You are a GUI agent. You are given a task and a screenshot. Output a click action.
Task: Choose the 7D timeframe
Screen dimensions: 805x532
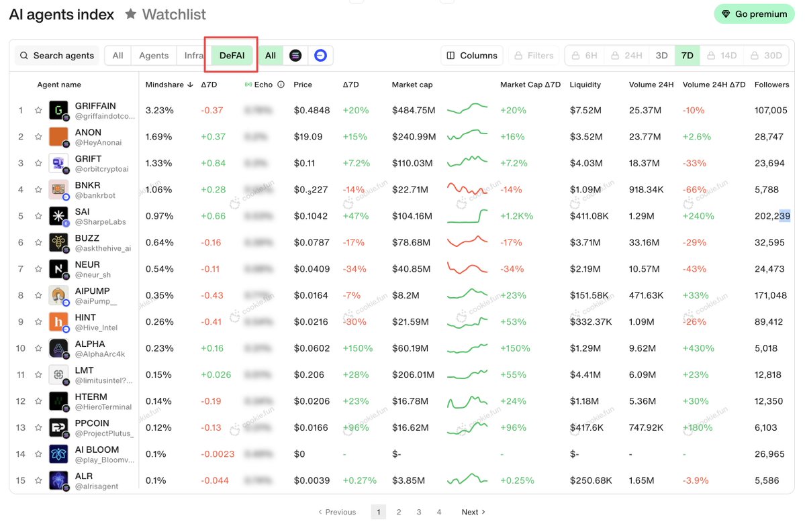[688, 56]
